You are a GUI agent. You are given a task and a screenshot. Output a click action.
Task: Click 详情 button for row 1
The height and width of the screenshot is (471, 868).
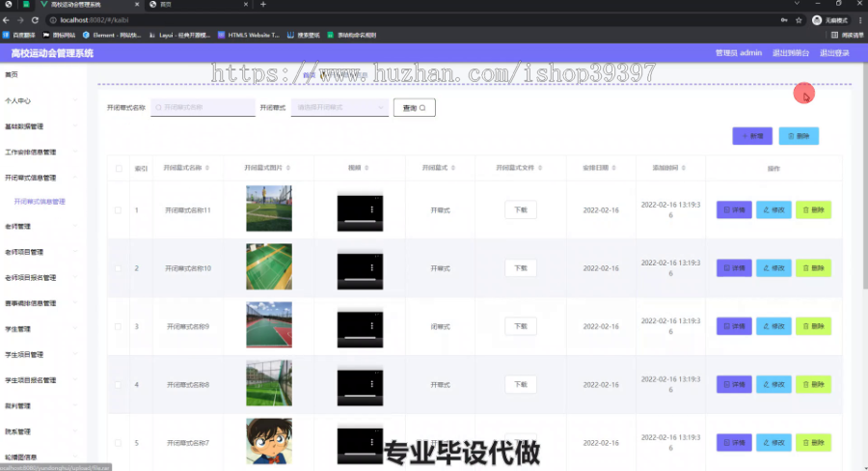(734, 210)
